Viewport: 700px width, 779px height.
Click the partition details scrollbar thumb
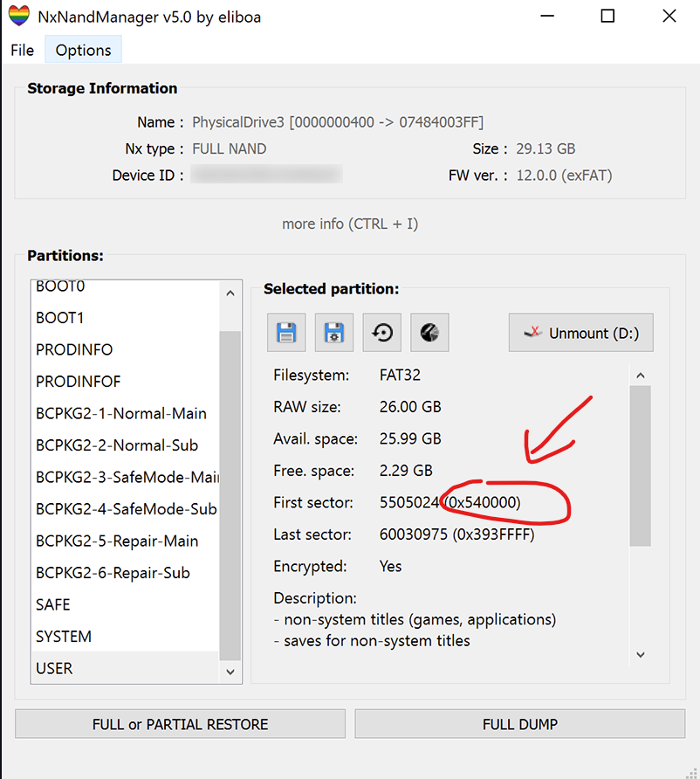point(641,466)
